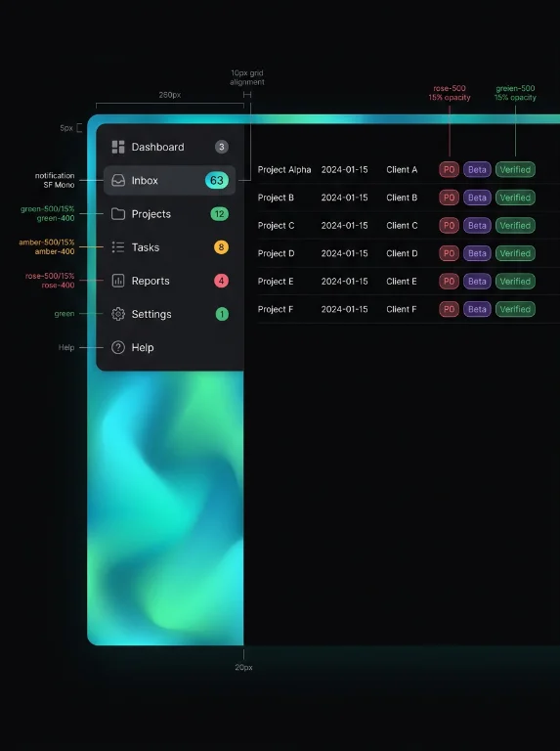This screenshot has width=560, height=751.
Task: Click the Client C cell
Action: [x=402, y=226]
